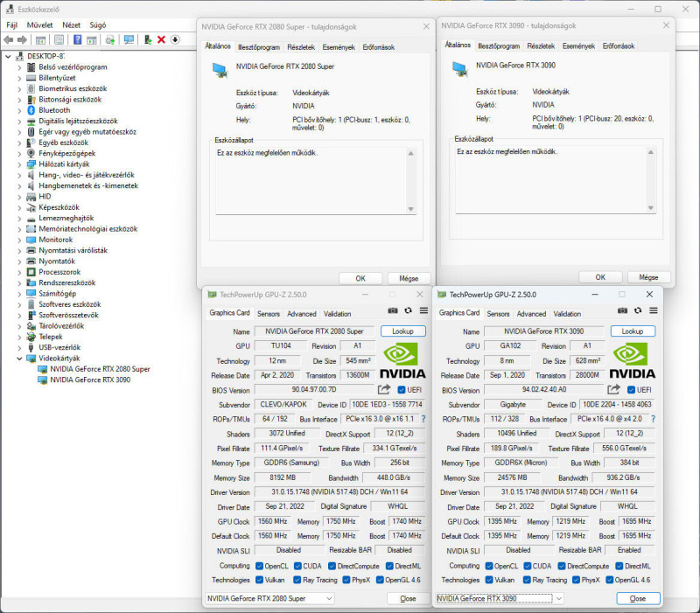Click Bus Interface question mark in RTX 2080 Super GPU-Z

[x=423, y=419]
